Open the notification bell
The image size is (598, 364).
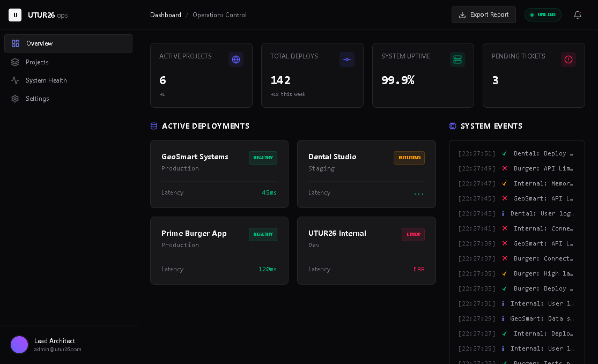click(x=578, y=15)
